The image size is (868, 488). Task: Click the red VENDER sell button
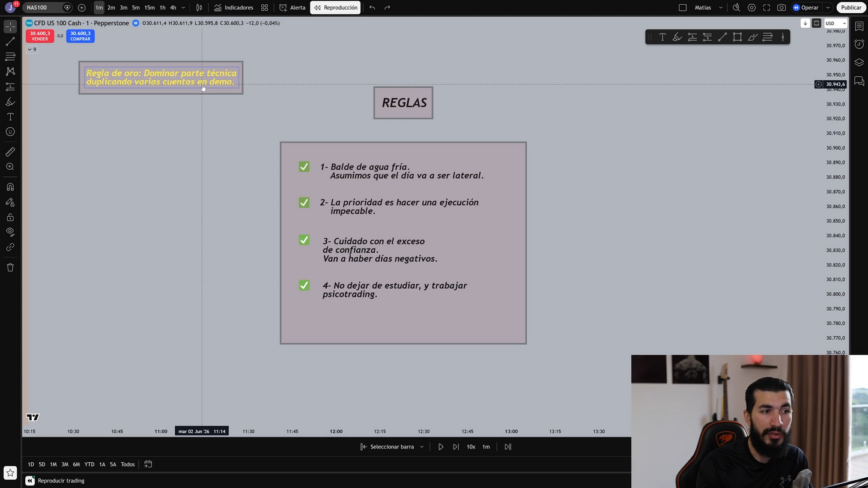tap(40, 36)
